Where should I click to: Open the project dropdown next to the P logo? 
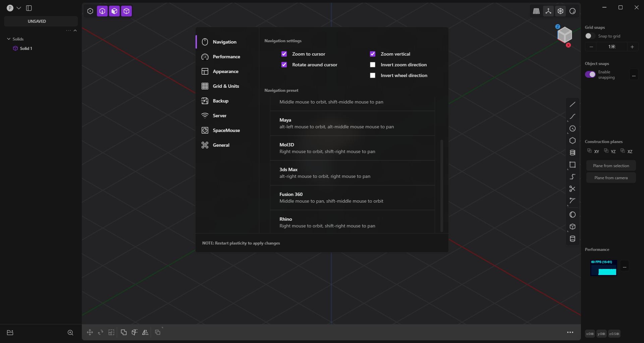click(x=19, y=8)
